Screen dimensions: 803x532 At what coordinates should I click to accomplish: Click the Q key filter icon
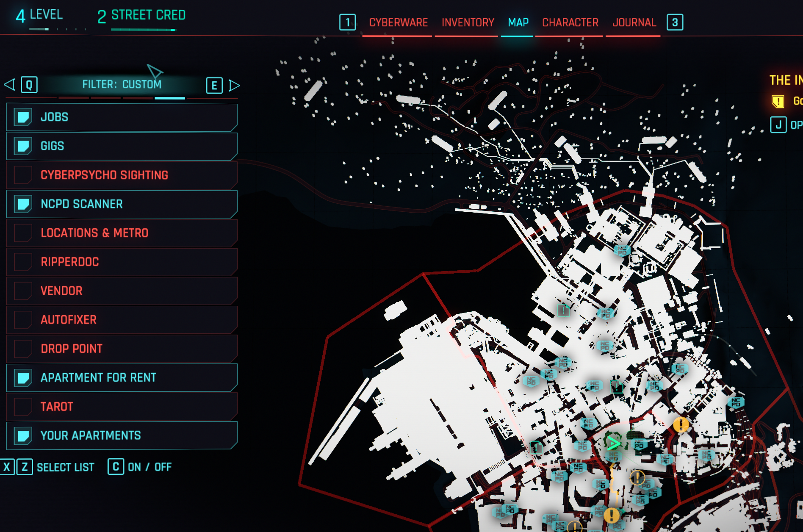pyautogui.click(x=29, y=85)
